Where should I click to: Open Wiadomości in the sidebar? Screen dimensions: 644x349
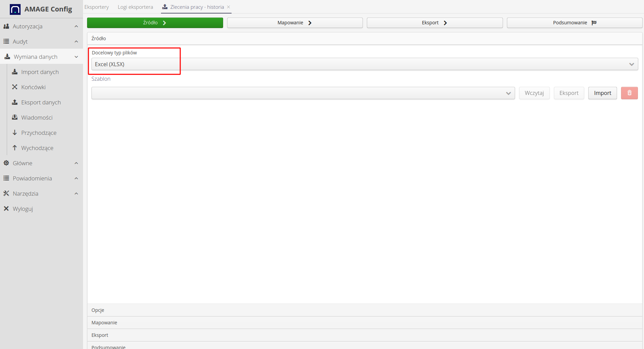click(x=37, y=118)
